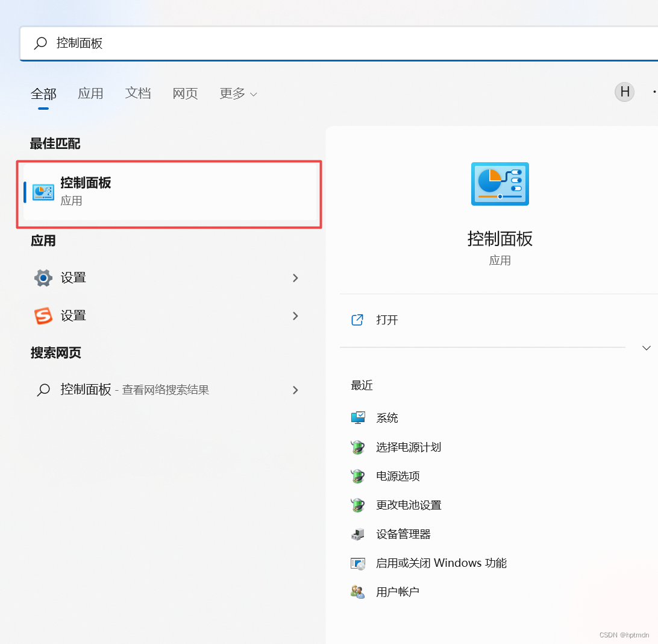Open 启用或关闭 Windows 功能

(x=441, y=563)
